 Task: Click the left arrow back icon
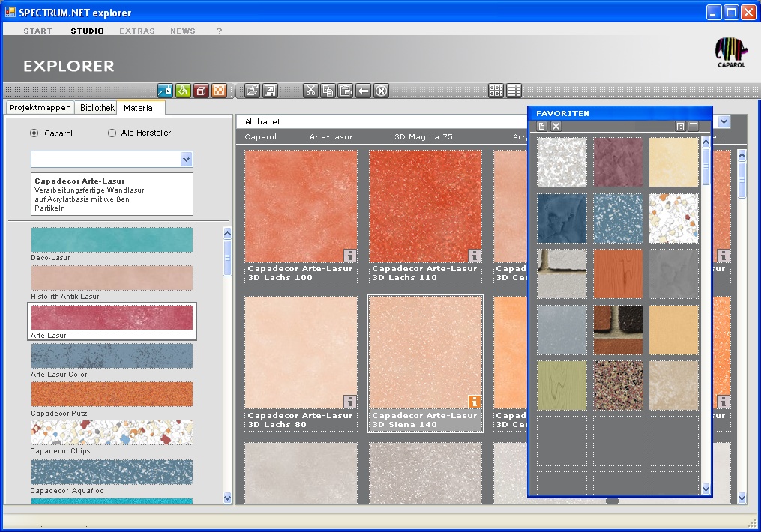click(363, 91)
